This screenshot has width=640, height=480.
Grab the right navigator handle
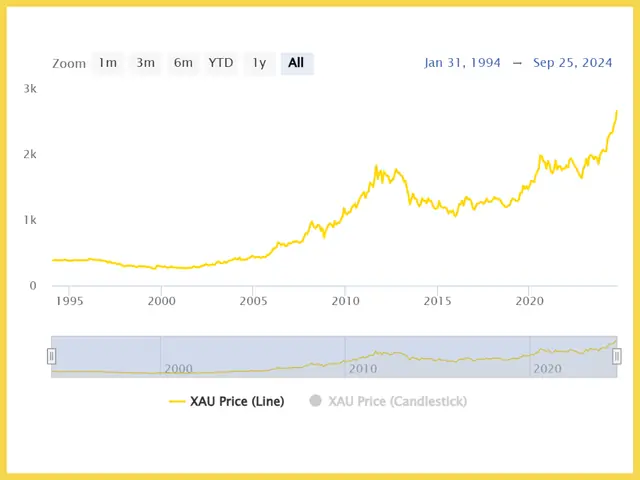(617, 356)
